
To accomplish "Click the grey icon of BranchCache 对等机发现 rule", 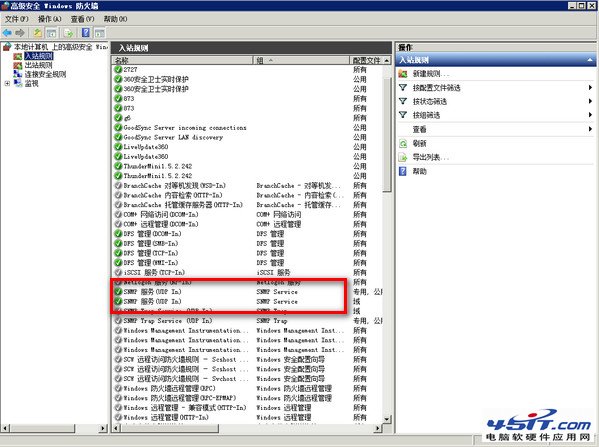I will click(x=118, y=185).
